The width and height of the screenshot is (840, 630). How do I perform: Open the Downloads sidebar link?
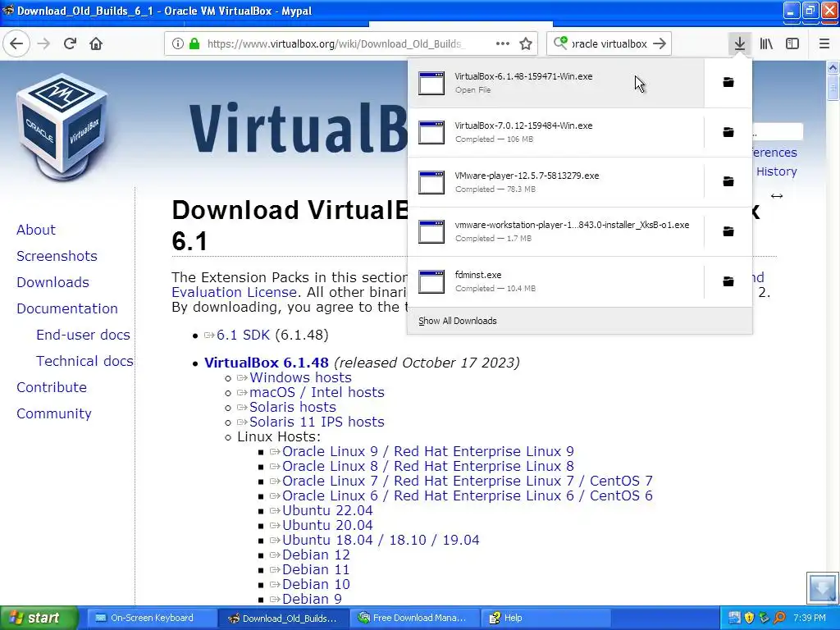click(x=52, y=282)
